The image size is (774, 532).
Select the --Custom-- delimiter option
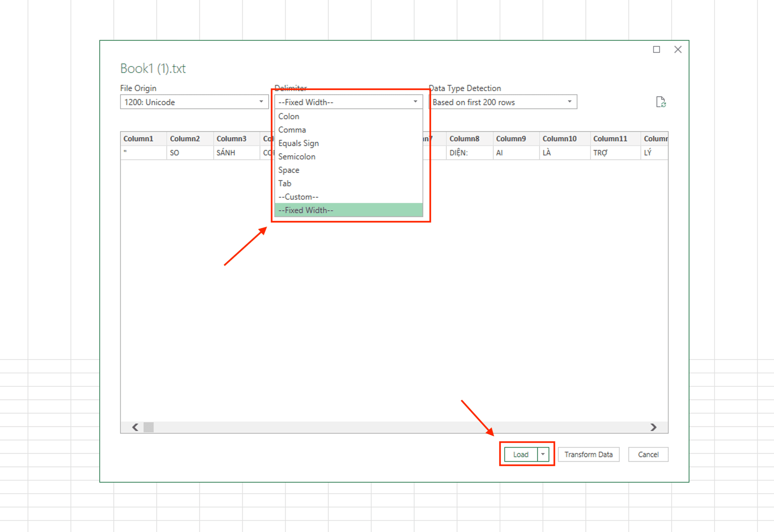coord(298,197)
